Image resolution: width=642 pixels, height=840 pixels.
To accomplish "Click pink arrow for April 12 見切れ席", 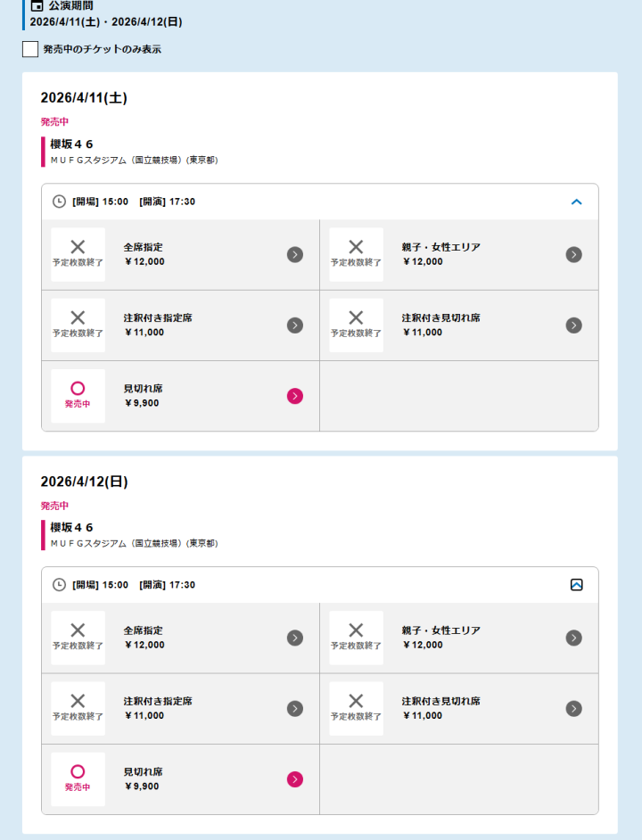I will tap(295, 779).
